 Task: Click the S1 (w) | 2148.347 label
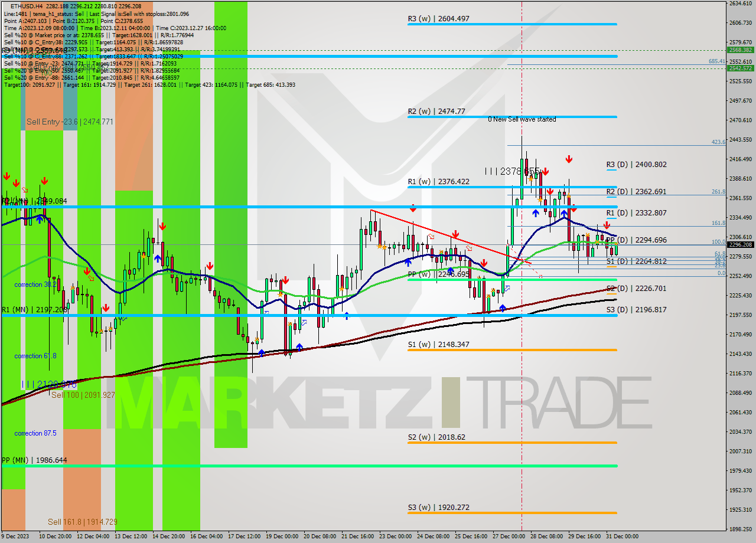[x=438, y=344]
